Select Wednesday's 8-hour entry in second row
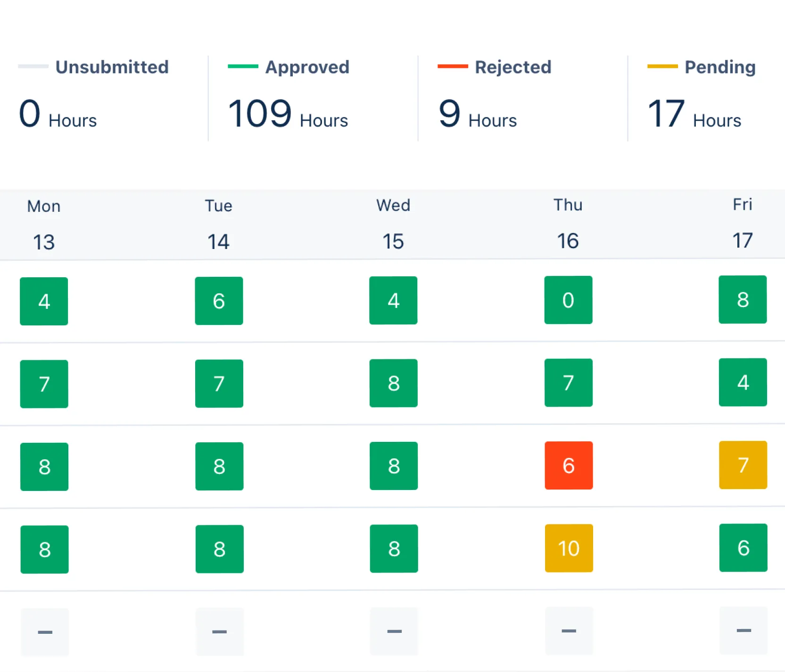This screenshot has width=785, height=672. [x=394, y=383]
